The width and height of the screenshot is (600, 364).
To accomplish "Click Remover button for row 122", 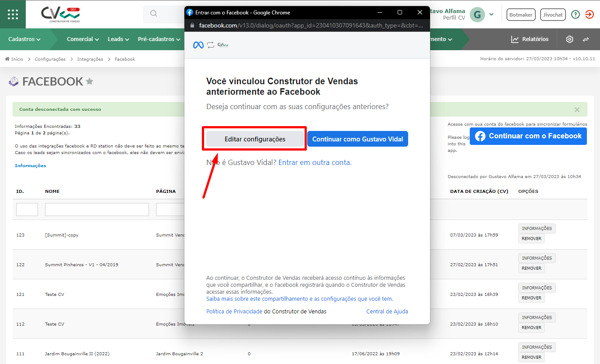I will point(531,268).
